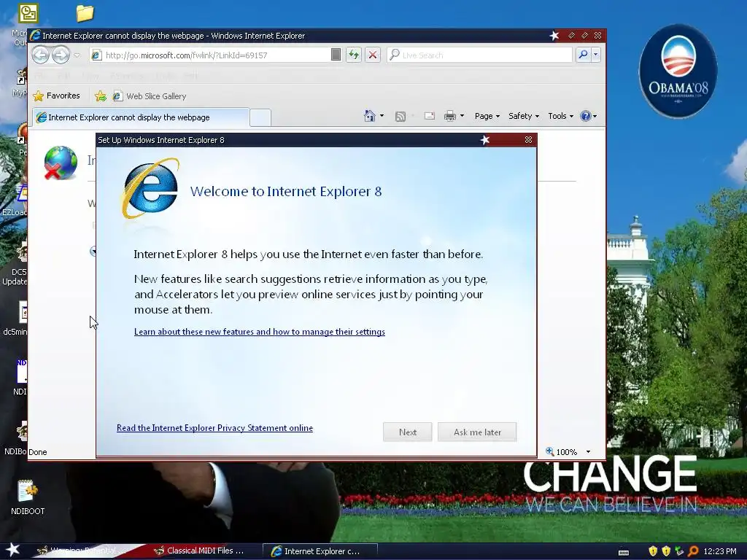Click the first yellow shield tray icon

click(653, 551)
